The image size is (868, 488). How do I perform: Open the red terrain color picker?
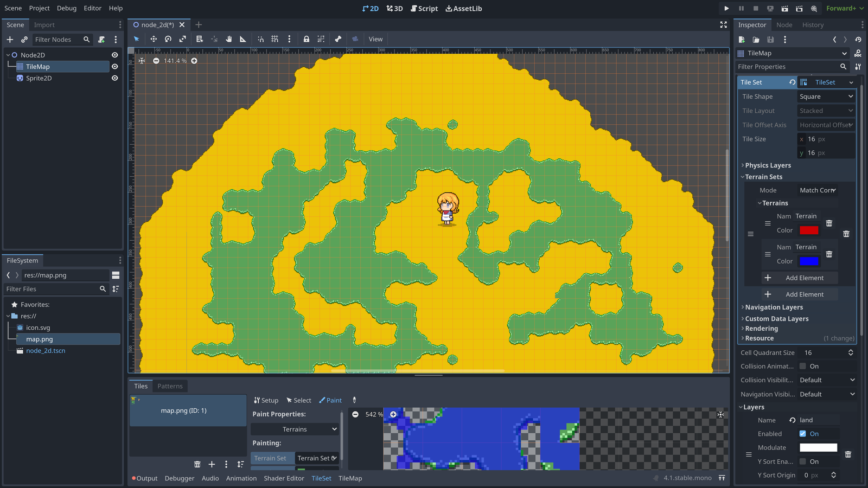coord(809,230)
